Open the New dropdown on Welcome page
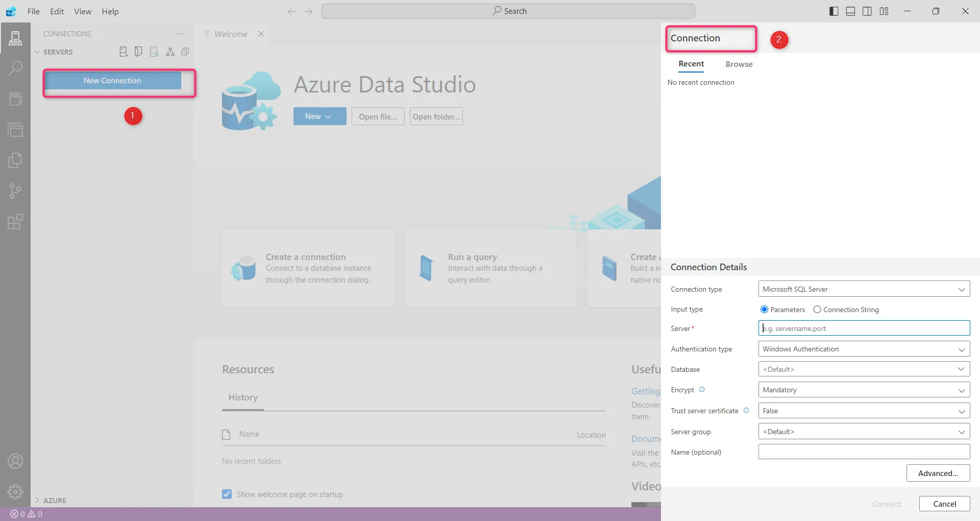This screenshot has height=521, width=980. click(320, 116)
